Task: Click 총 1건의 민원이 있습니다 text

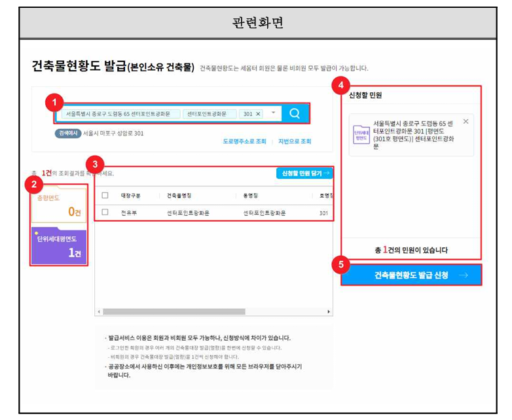Action: coord(411,250)
